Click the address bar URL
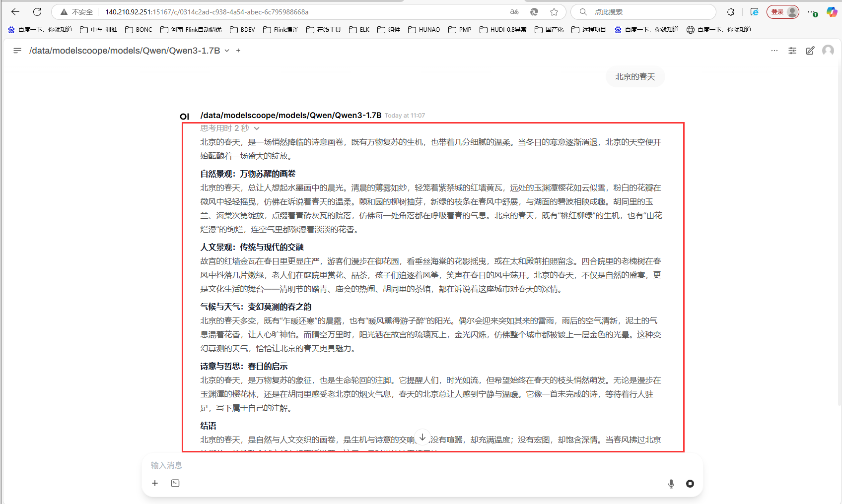This screenshot has height=504, width=842. pos(207,12)
